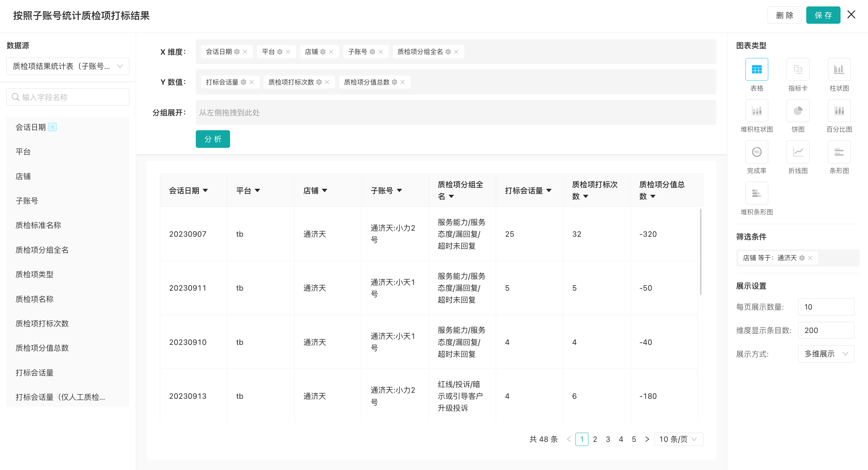
Task: Open settings gear of 子账号 dimension tag
Action: pos(372,52)
